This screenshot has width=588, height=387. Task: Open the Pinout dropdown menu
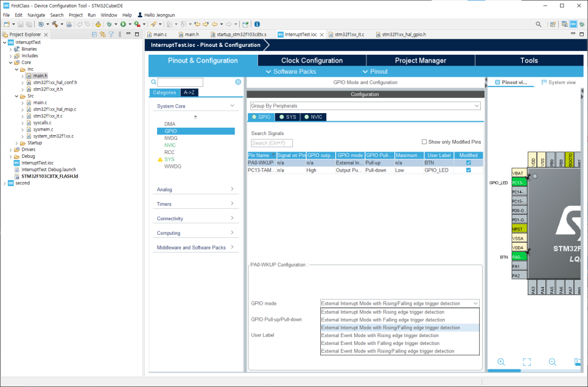375,72
